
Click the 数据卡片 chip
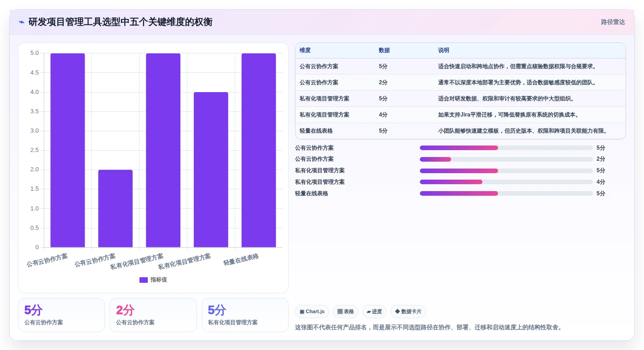pyautogui.click(x=408, y=311)
